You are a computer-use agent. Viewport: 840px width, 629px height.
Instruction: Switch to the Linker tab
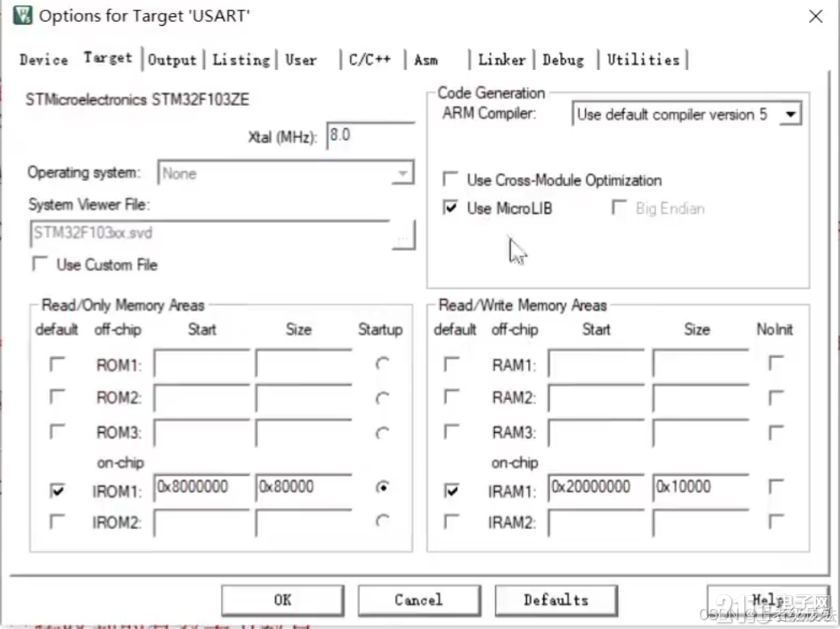[502, 60]
